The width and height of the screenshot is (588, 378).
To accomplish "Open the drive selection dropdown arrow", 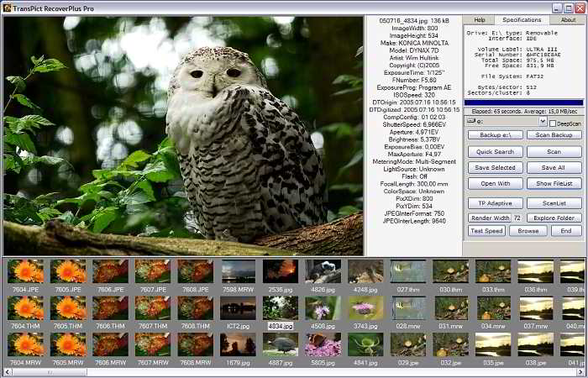I will click(543, 121).
